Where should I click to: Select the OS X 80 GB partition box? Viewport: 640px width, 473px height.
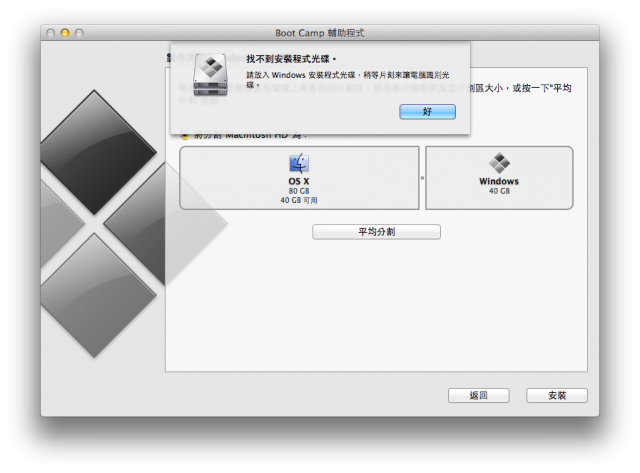[x=299, y=178]
